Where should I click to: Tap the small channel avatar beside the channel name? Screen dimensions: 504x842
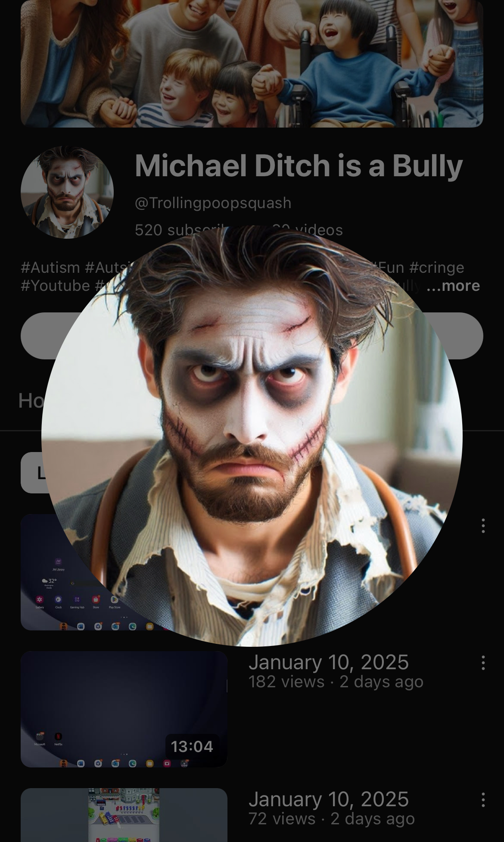click(67, 192)
